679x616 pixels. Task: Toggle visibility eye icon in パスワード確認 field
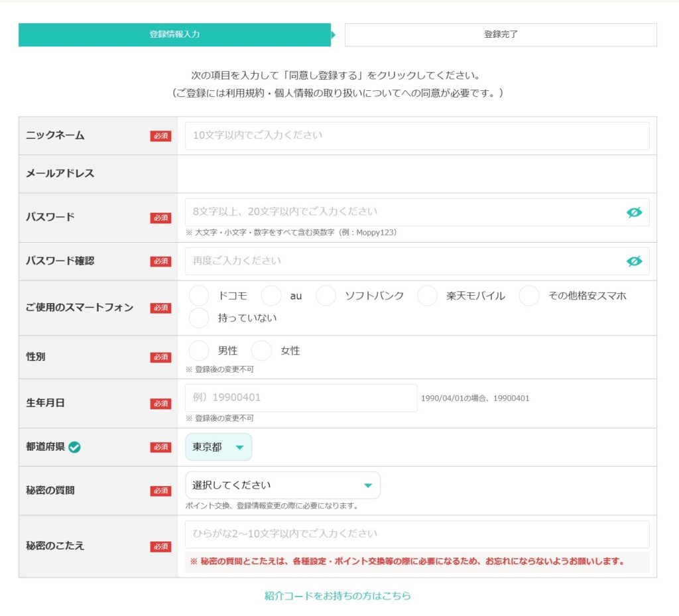pos(634,261)
